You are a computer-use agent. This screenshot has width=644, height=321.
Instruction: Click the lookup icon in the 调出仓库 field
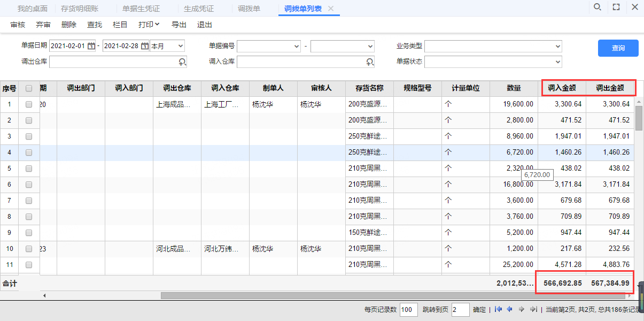[x=183, y=62]
